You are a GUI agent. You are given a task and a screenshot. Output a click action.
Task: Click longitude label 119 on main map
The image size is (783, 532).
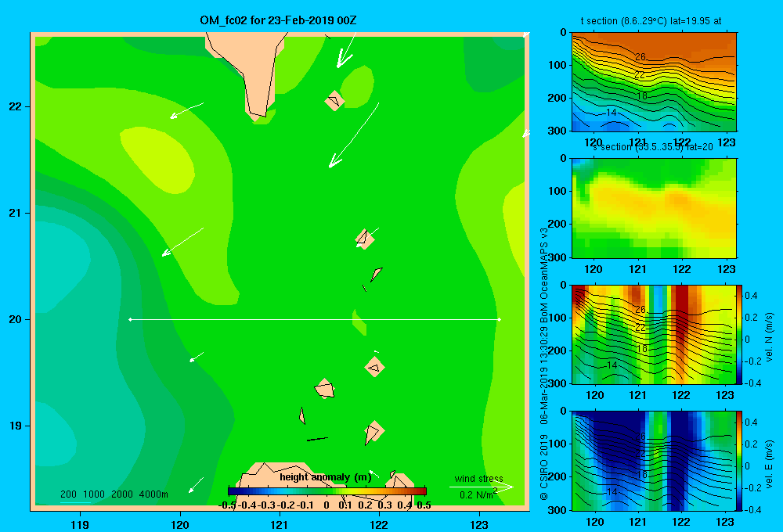80,524
